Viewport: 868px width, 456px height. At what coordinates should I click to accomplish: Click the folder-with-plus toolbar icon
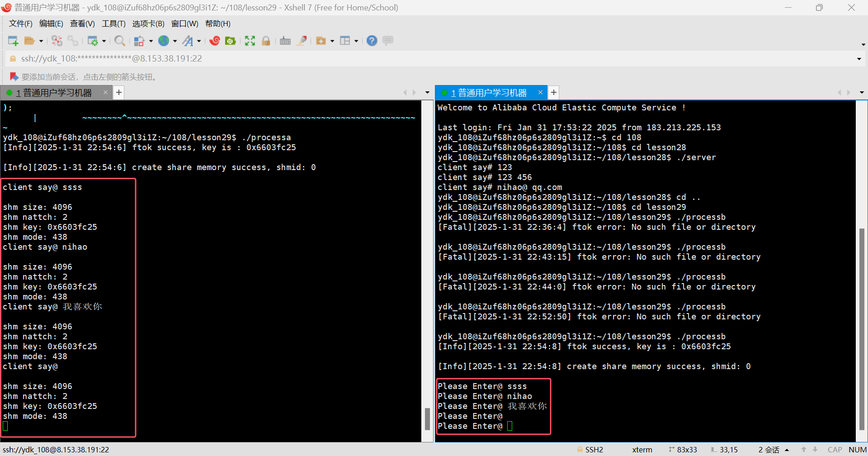tap(321, 41)
